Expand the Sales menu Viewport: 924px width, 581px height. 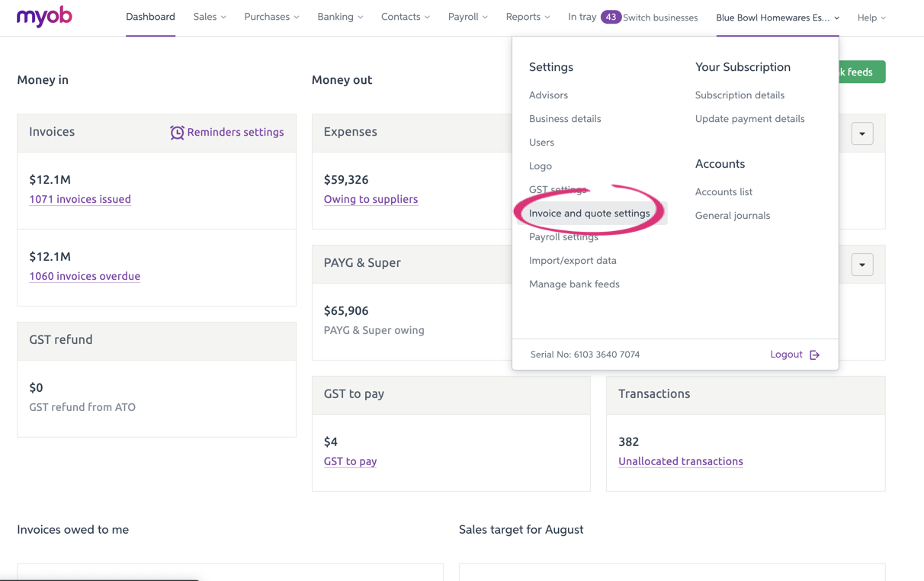209,17
